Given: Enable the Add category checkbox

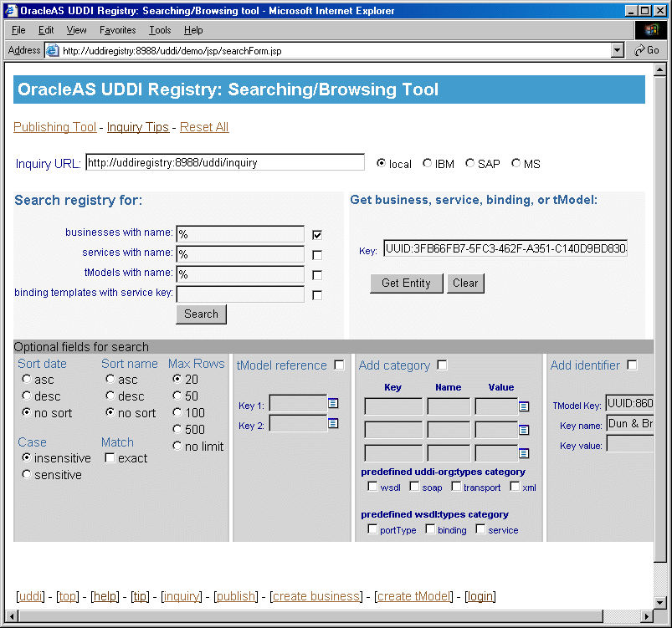Looking at the screenshot, I should (x=443, y=365).
